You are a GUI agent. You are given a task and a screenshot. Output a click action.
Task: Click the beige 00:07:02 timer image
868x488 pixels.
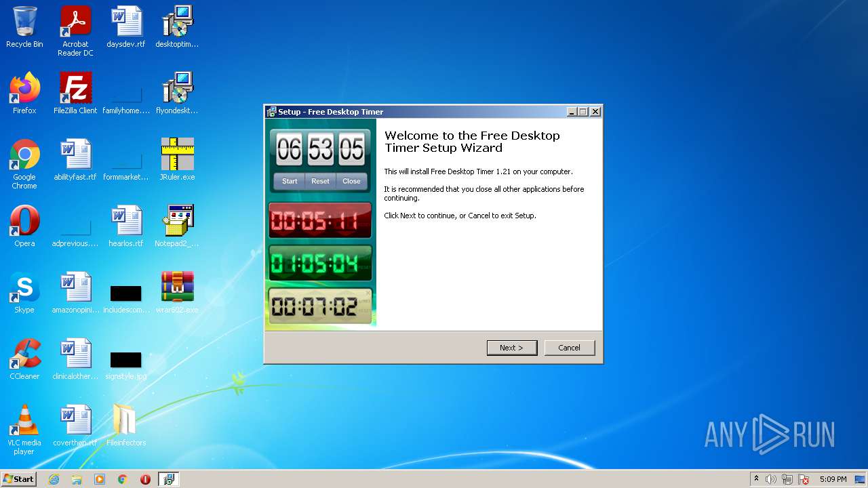click(x=320, y=306)
